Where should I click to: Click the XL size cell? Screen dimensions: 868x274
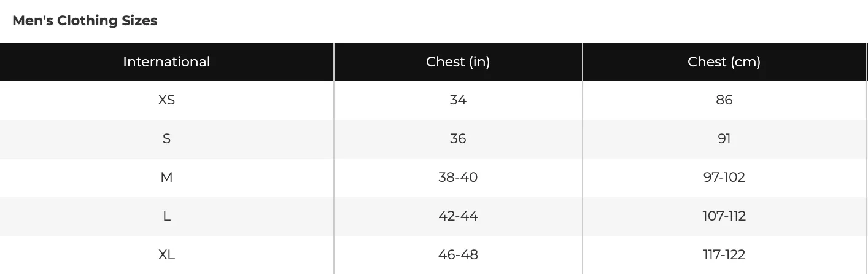coord(166,254)
